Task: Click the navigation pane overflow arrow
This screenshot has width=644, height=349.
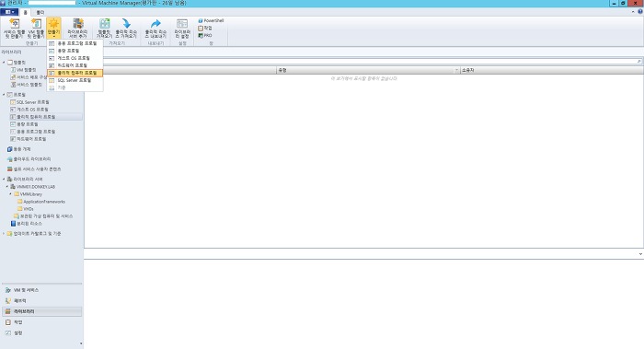Action: click(81, 343)
